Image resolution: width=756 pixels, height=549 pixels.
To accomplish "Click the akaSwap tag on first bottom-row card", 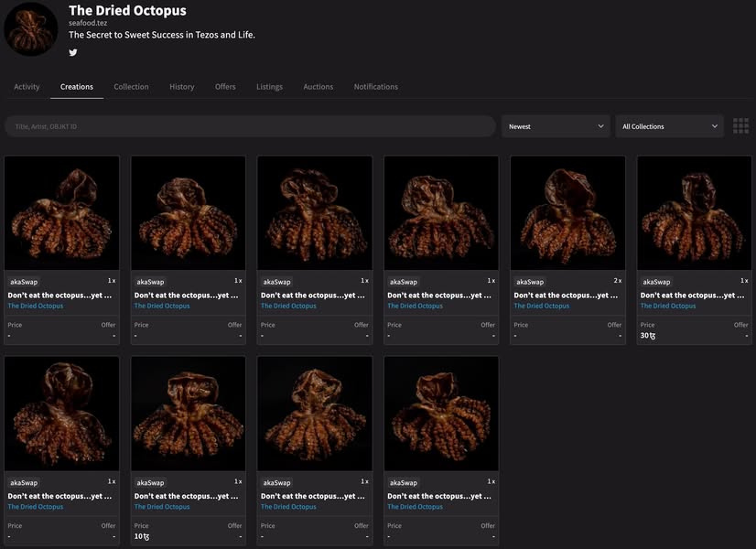I will [24, 482].
